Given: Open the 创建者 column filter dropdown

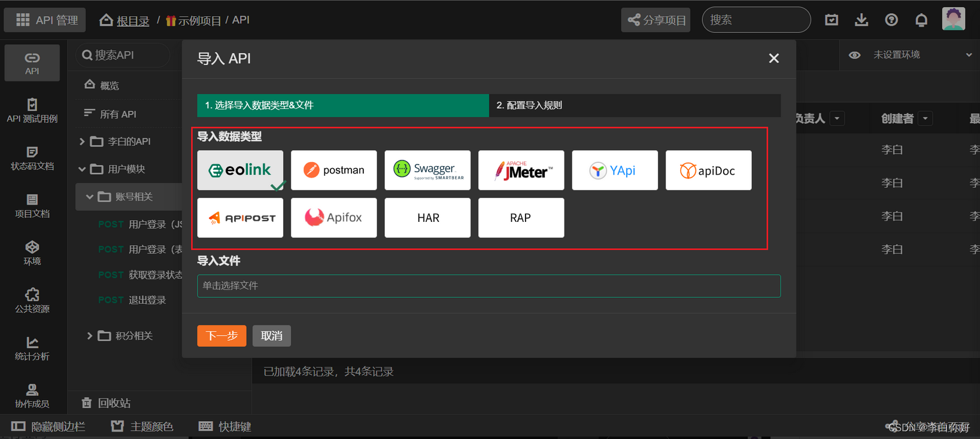Looking at the screenshot, I should coord(926,118).
